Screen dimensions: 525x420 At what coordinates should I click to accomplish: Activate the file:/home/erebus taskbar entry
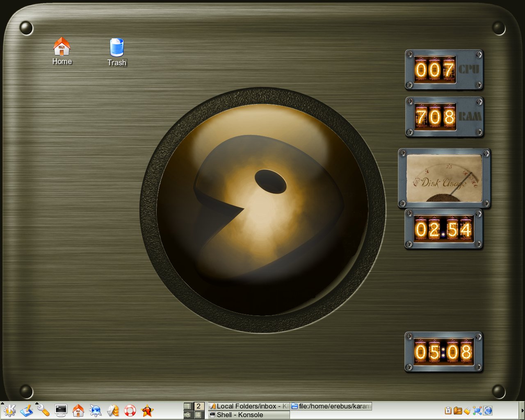tap(331, 406)
